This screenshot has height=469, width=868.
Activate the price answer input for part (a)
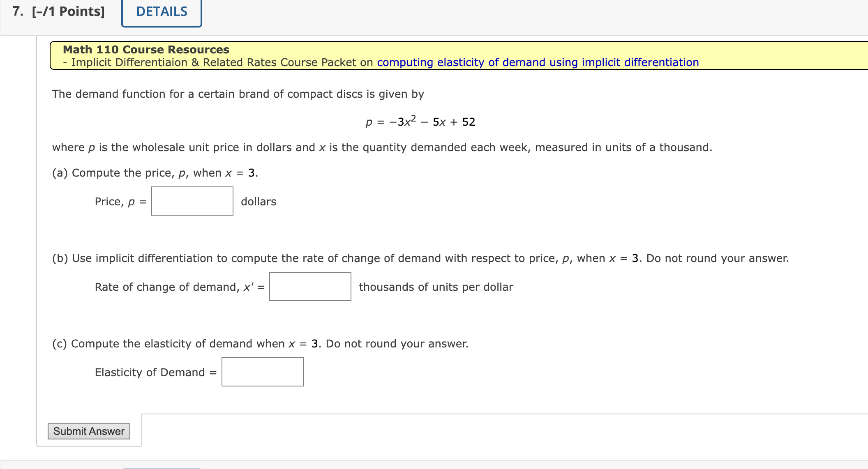192,201
